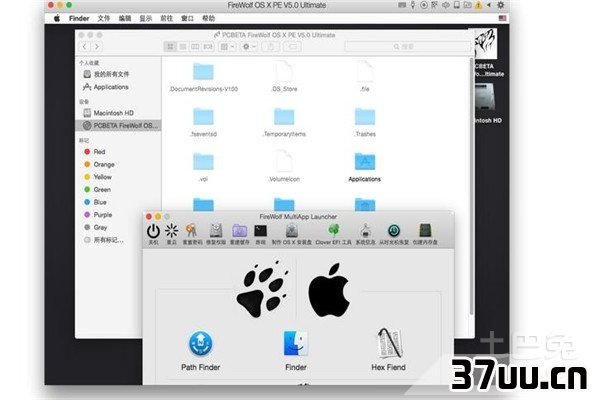
Task: Open the 窗口 menu
Action: pyautogui.click(x=188, y=18)
